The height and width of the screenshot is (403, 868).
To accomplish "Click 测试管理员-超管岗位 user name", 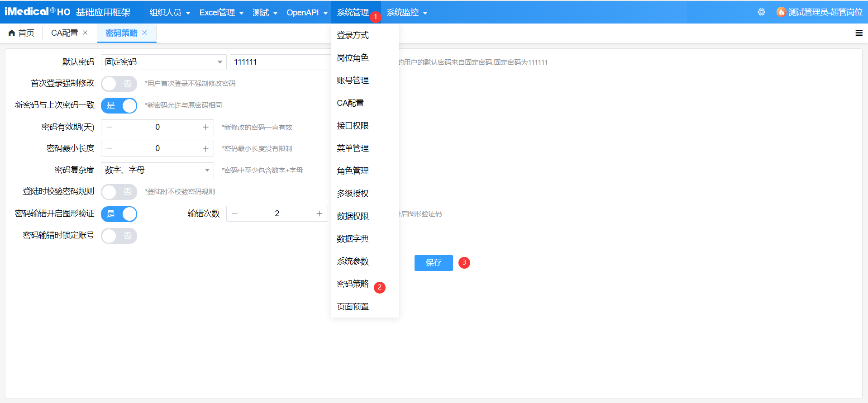I will pyautogui.click(x=825, y=12).
